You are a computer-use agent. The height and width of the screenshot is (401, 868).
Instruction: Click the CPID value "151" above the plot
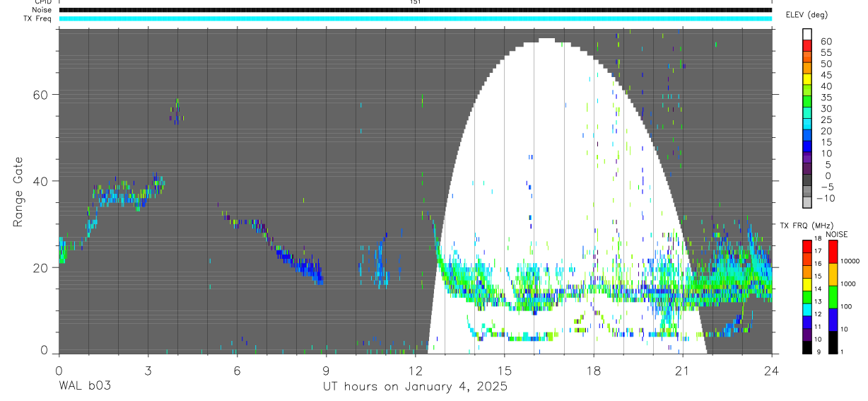pyautogui.click(x=415, y=2)
